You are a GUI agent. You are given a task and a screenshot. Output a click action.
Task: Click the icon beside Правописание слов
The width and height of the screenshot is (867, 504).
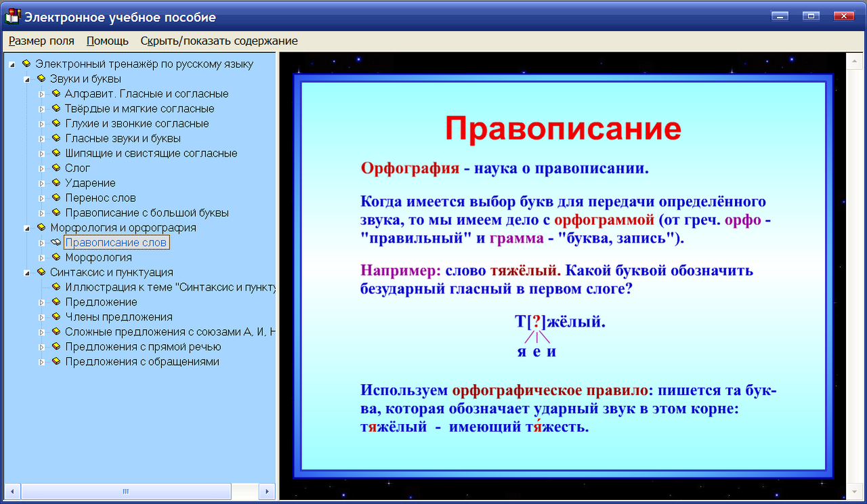coord(58,242)
